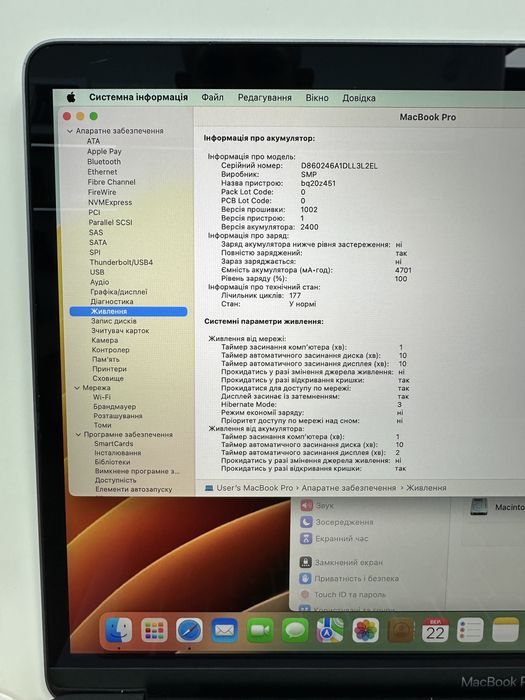This screenshot has height=700, width=525.
Task: Open the Редагування menu
Action: coord(264,97)
